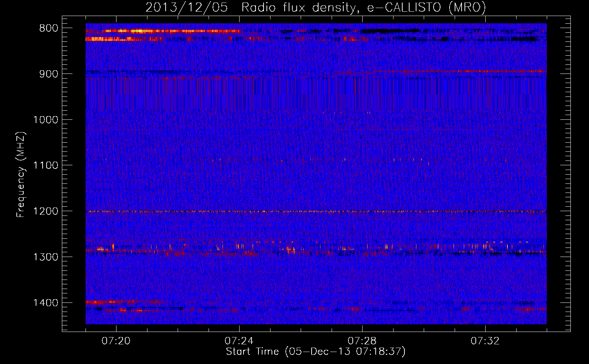The height and width of the screenshot is (364, 589).
Task: Click the 800 frequency tick label
Action: click(48, 28)
